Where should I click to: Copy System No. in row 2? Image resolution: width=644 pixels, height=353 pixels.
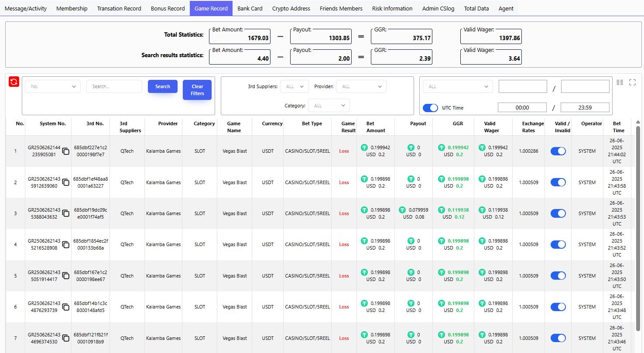65,182
